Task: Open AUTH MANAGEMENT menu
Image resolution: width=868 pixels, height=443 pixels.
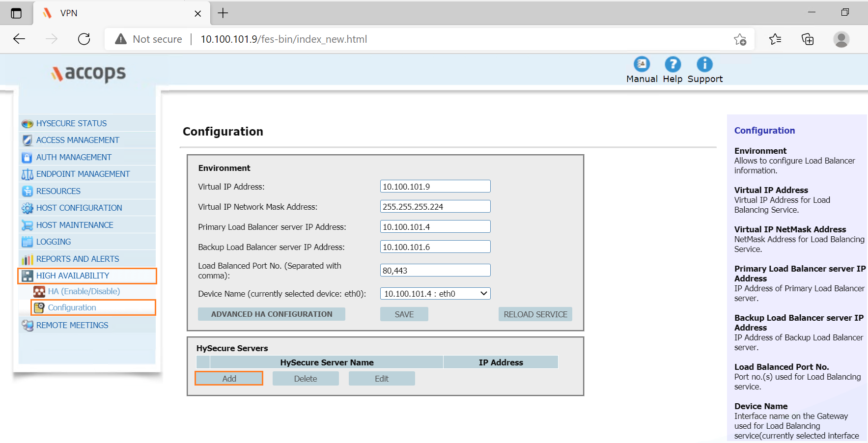Action: coord(74,157)
